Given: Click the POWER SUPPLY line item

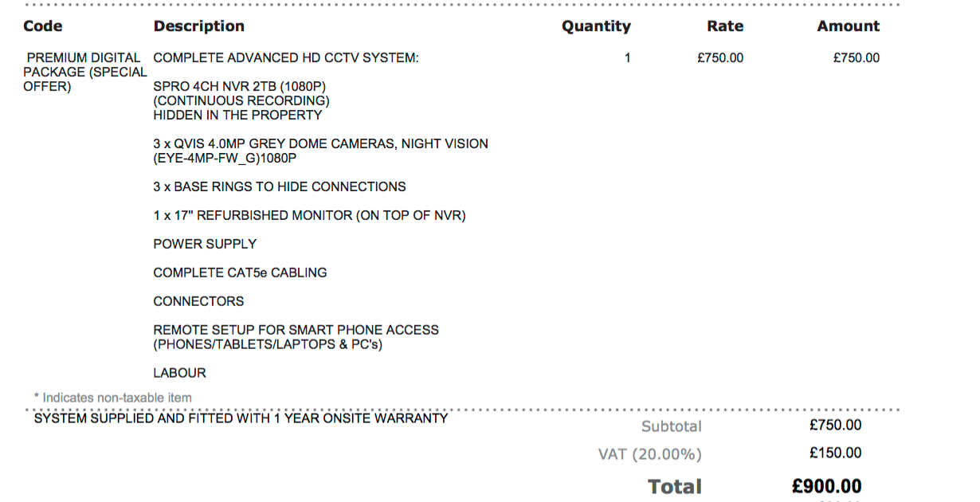Looking at the screenshot, I should [x=205, y=244].
